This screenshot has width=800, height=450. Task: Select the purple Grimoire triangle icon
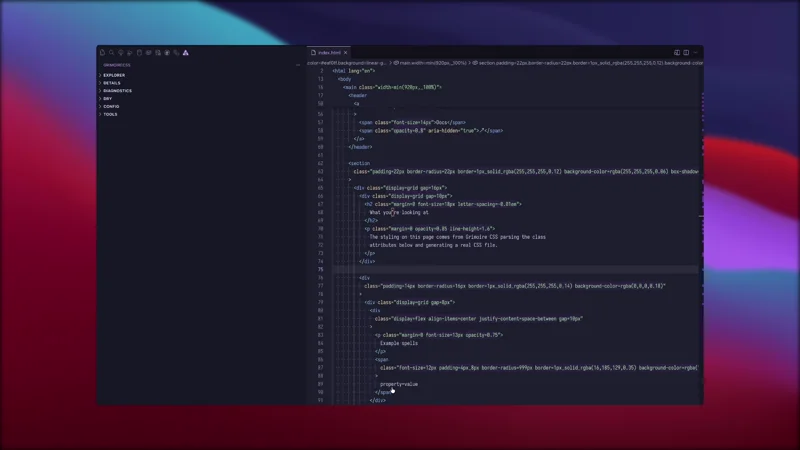(186, 53)
